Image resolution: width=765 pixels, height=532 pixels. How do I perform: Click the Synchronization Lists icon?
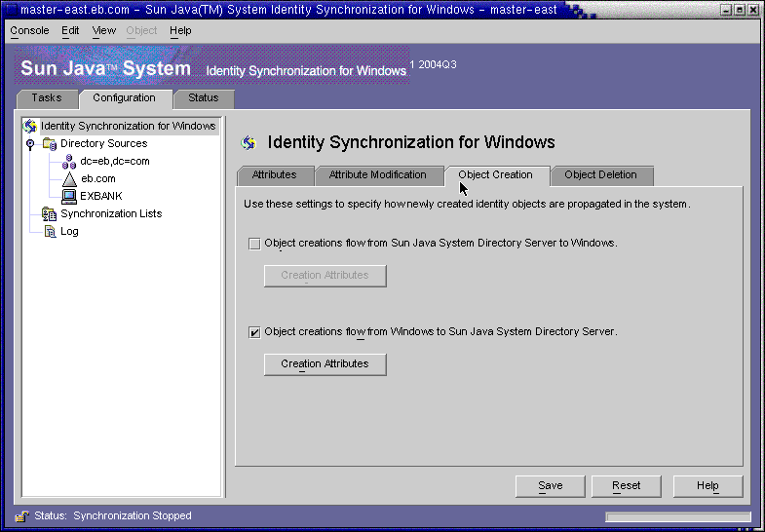click(50, 214)
